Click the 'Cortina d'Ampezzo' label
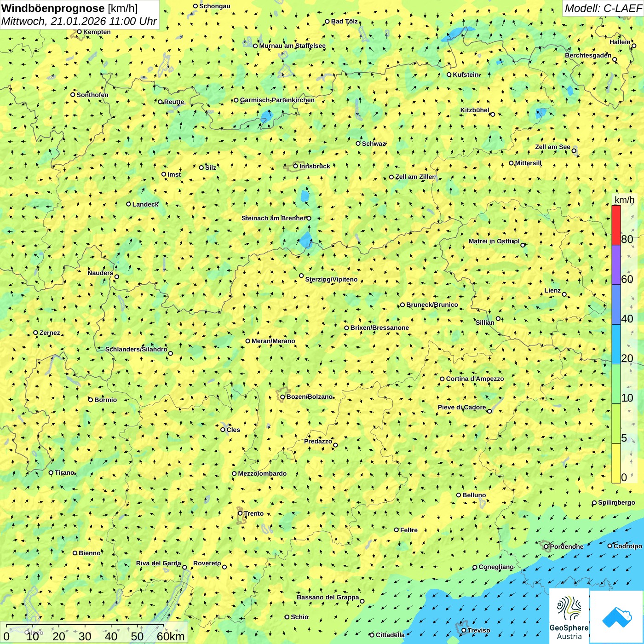The height and width of the screenshot is (644, 644). coord(475,379)
